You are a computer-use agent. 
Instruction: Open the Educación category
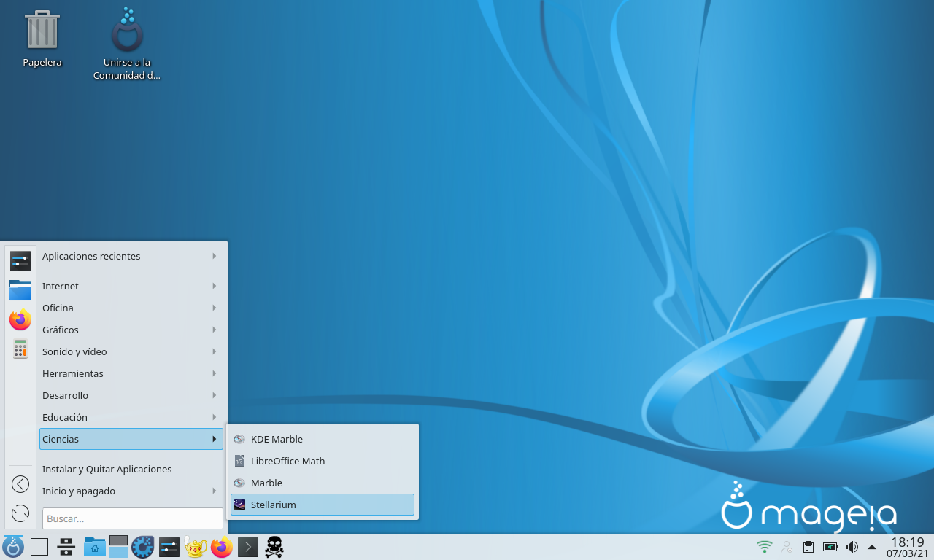coord(131,417)
